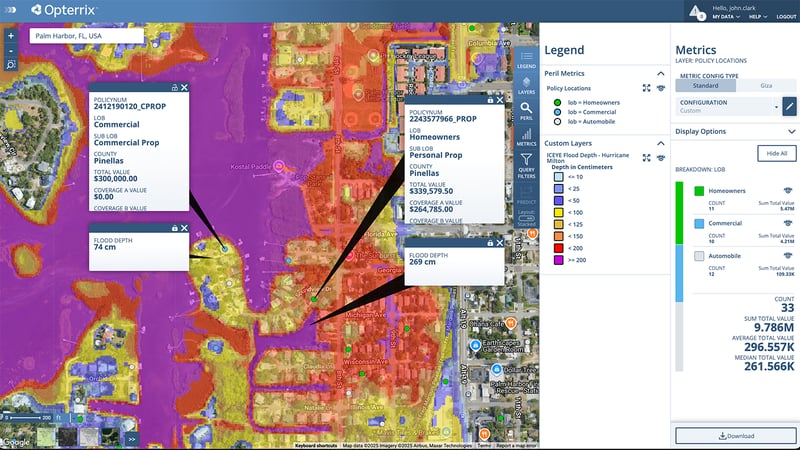Open the alerts notification icon in header
800x450 pixels.
[696, 12]
